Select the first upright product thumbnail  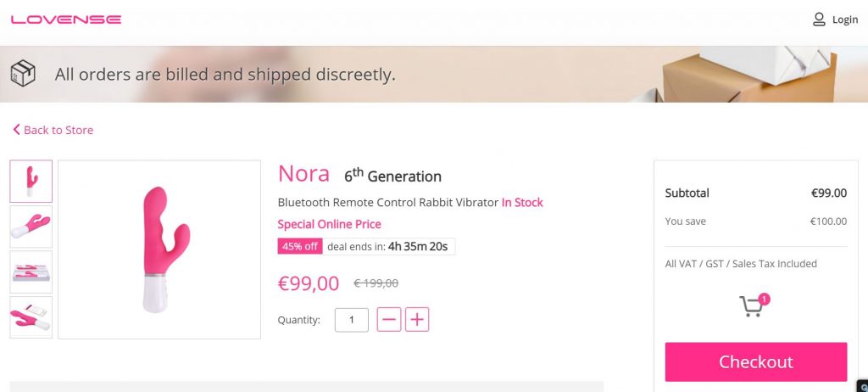(x=31, y=181)
